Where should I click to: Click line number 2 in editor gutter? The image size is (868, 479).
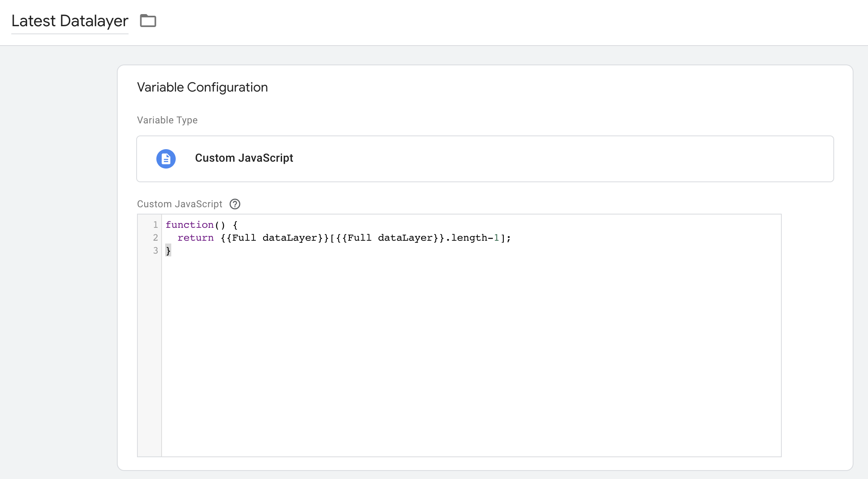[x=155, y=238]
